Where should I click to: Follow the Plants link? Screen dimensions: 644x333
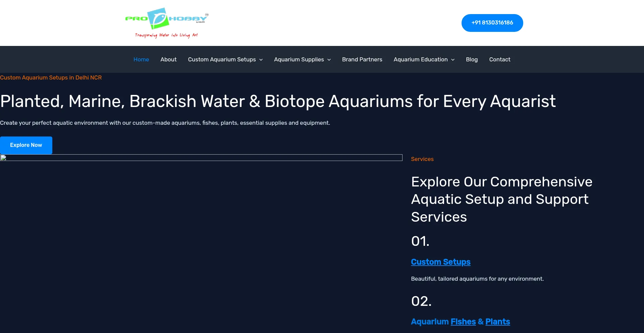(x=497, y=322)
